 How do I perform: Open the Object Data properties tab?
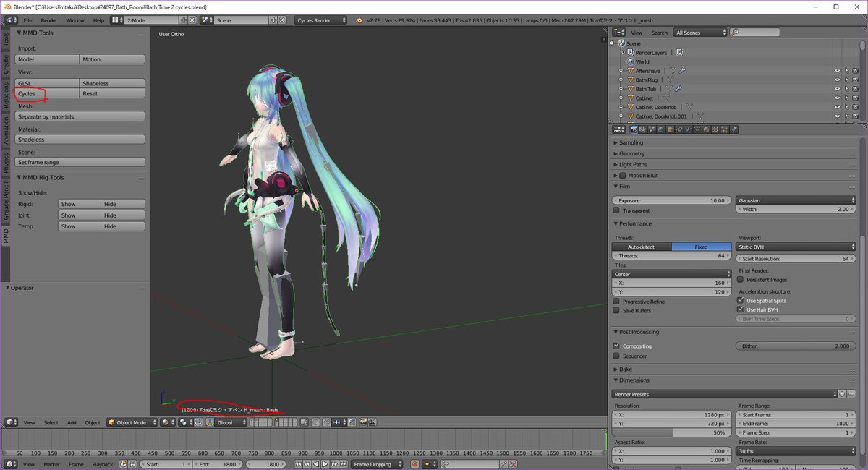point(697,129)
